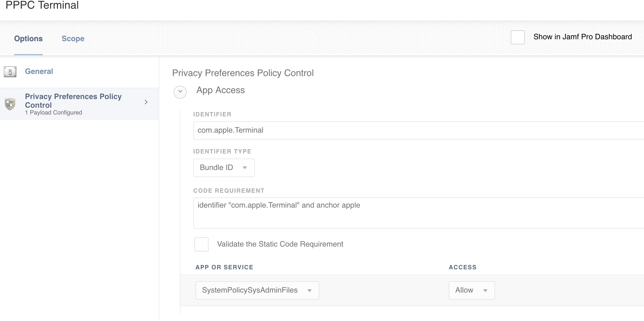
Task: Click the CODE REQUIREMENT label
Action: point(229,191)
